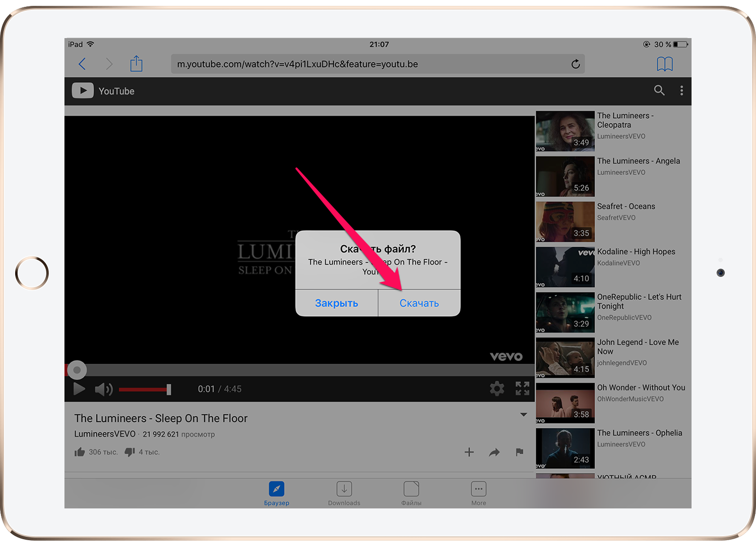Expand the video description arrow
This screenshot has height=547, width=756.
(x=524, y=415)
